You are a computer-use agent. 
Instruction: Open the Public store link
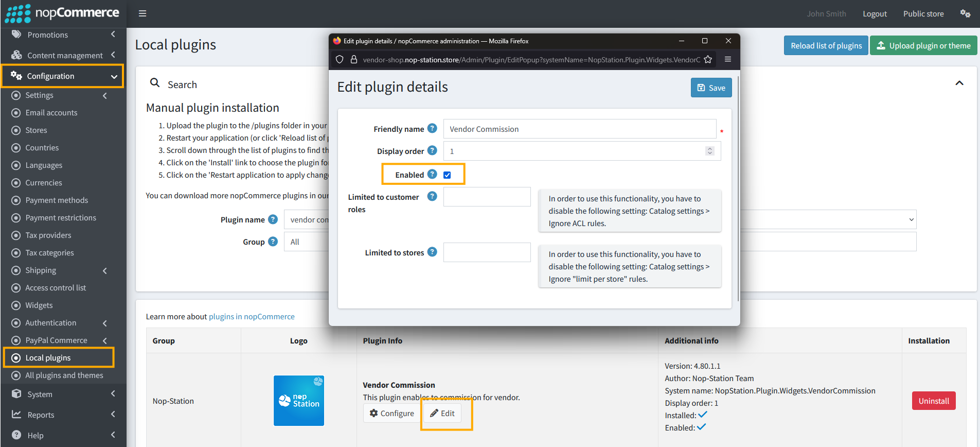point(923,14)
